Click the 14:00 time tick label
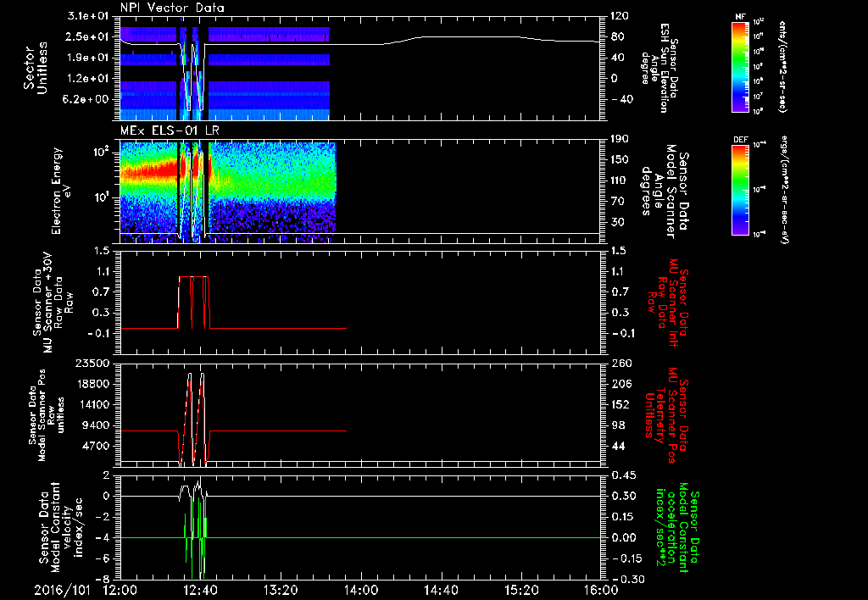The image size is (868, 600). [x=361, y=590]
